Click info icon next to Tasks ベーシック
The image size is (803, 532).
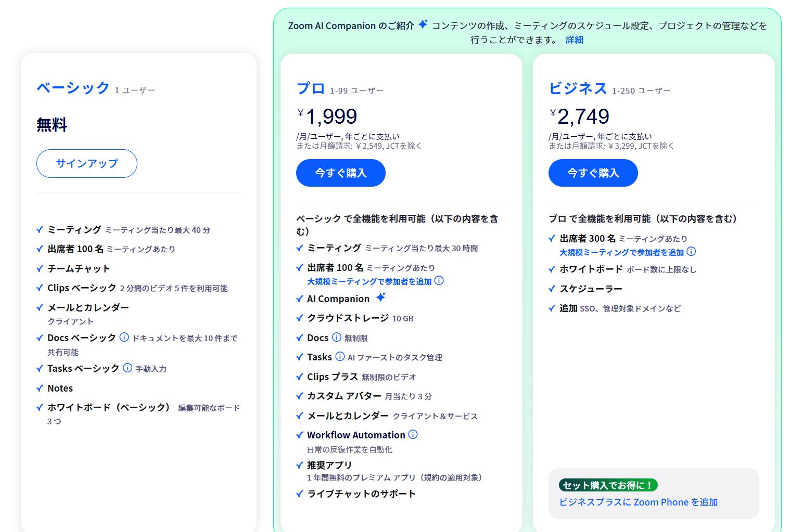click(128, 368)
